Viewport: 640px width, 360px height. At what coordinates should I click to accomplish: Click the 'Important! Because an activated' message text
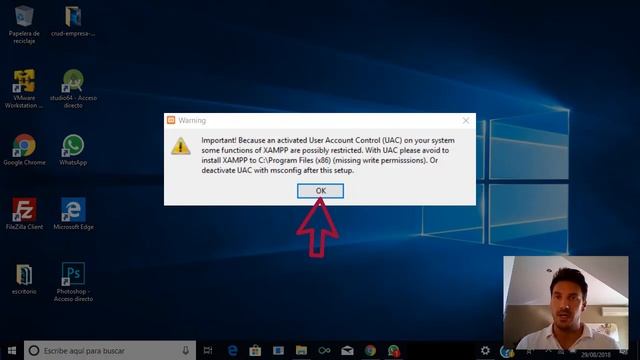(328, 155)
